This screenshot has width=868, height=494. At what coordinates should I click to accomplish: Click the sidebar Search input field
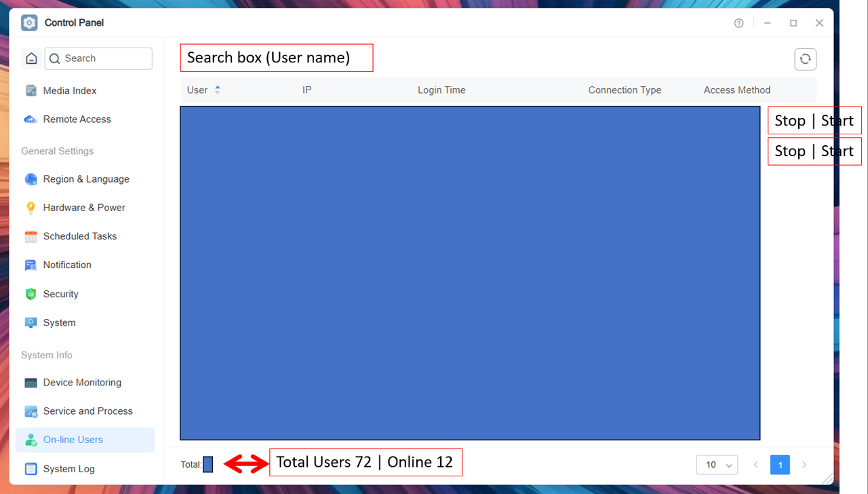pos(98,58)
